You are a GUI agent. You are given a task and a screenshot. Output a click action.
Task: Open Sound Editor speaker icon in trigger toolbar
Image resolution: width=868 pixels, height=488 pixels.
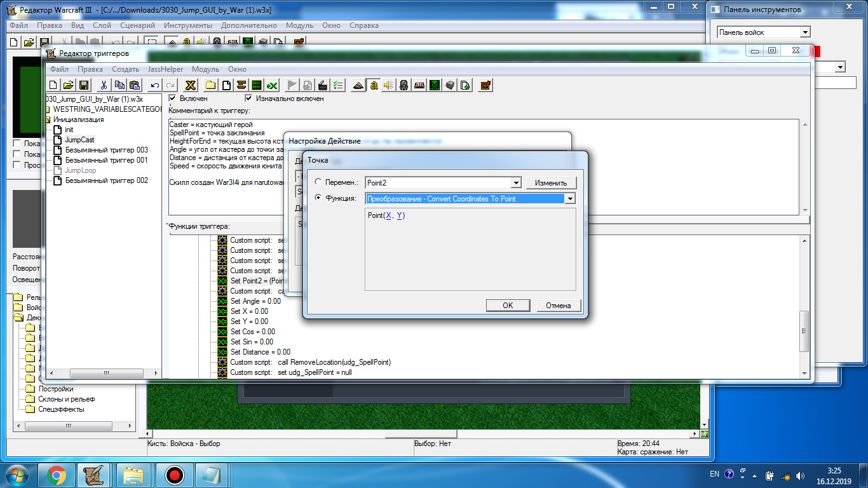(389, 85)
